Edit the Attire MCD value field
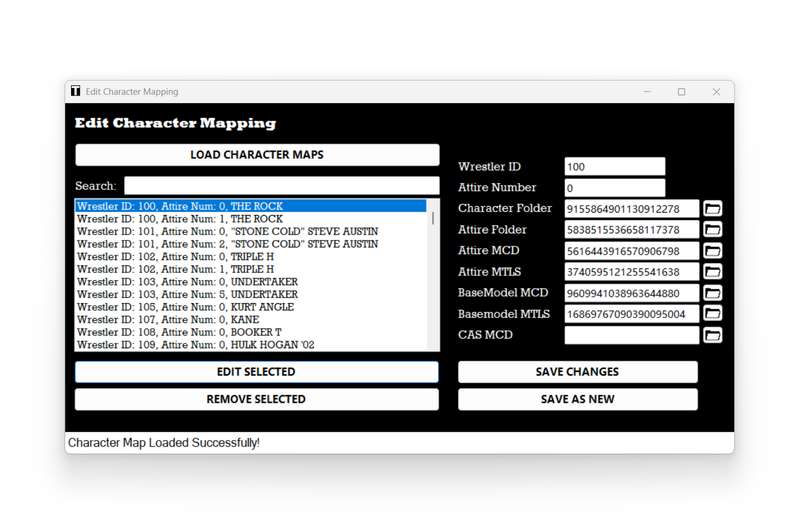This screenshot has height=520, width=800. tap(632, 251)
